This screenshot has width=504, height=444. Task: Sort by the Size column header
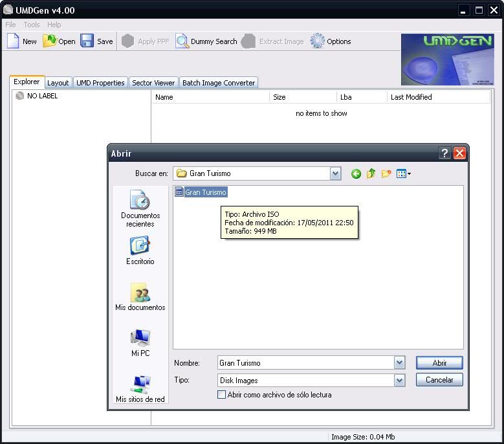[303, 97]
